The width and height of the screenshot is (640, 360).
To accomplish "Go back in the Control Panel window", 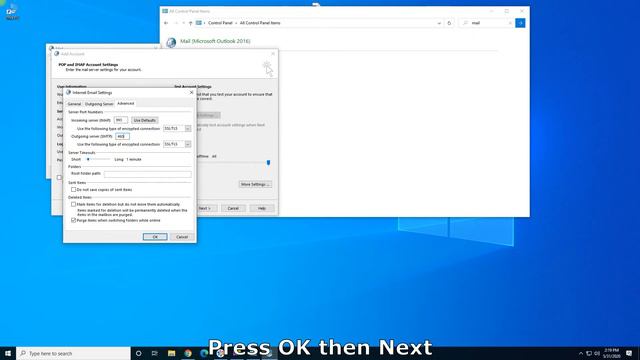I will (x=166, y=23).
